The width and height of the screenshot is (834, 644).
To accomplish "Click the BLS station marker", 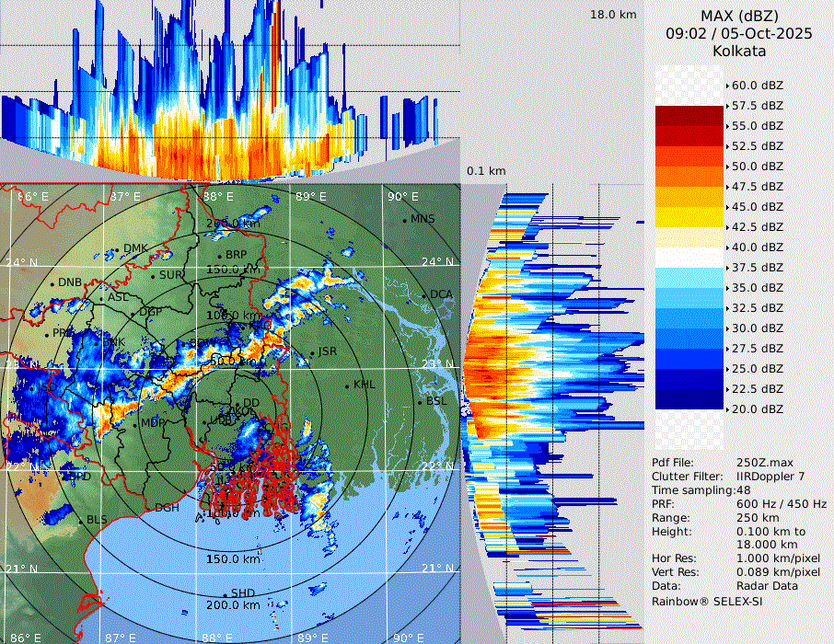I will pyautogui.click(x=81, y=522).
